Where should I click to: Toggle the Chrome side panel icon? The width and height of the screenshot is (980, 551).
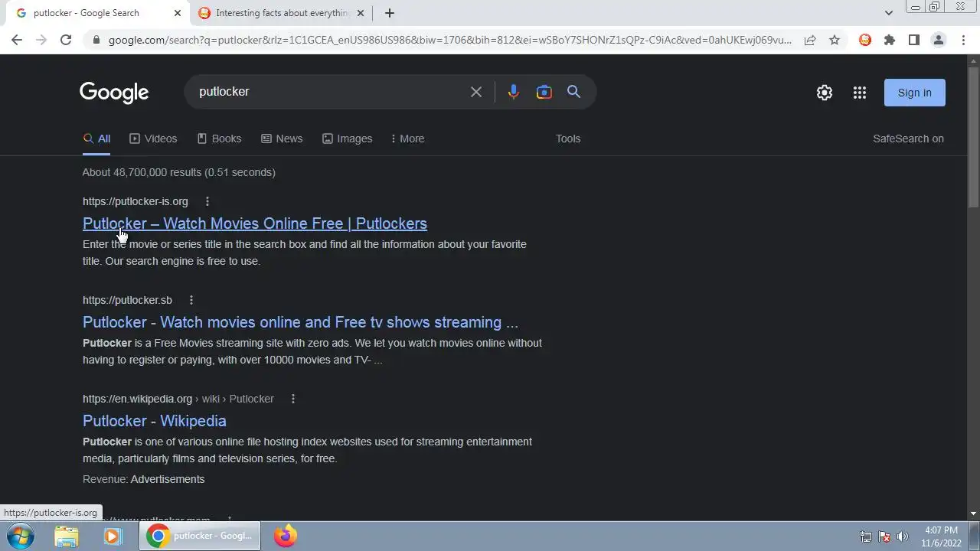point(914,40)
